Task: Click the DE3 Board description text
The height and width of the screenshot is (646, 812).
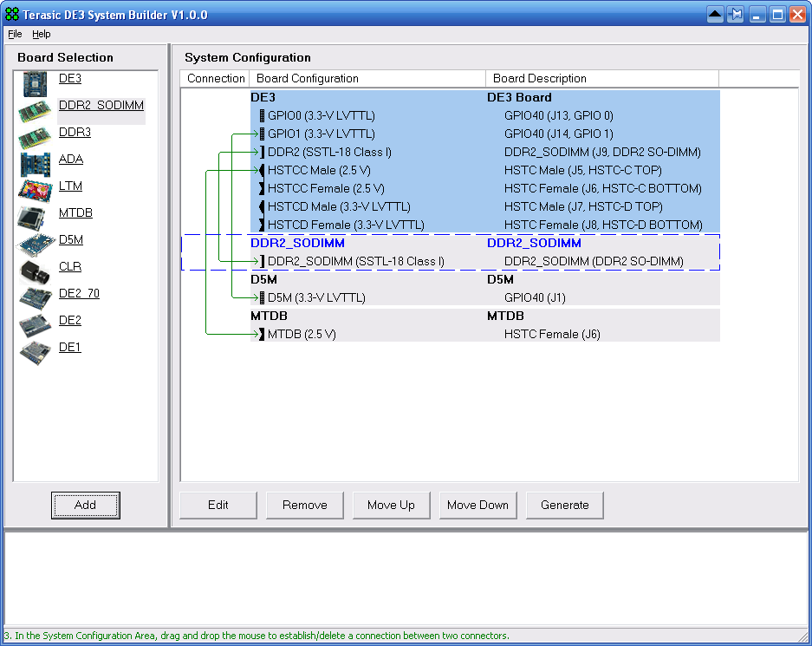Action: pyautogui.click(x=519, y=97)
